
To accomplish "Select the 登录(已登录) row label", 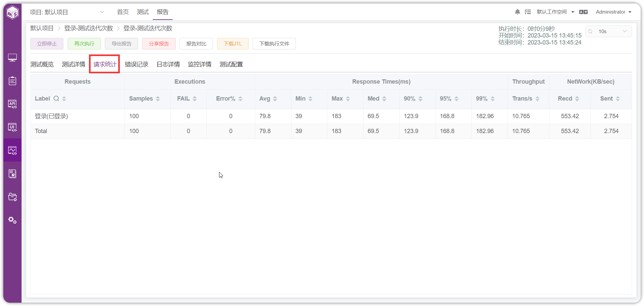I will pos(51,116).
